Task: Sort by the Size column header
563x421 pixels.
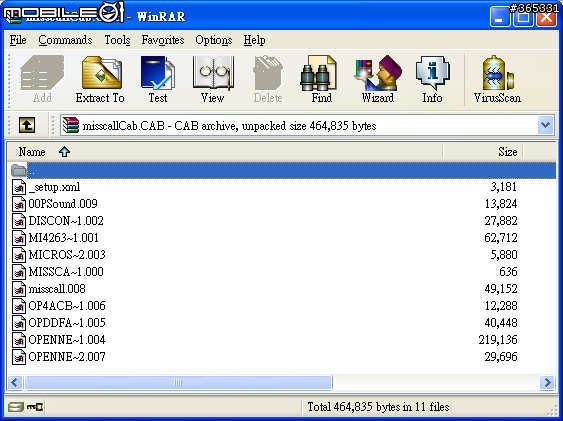Action: [483, 152]
